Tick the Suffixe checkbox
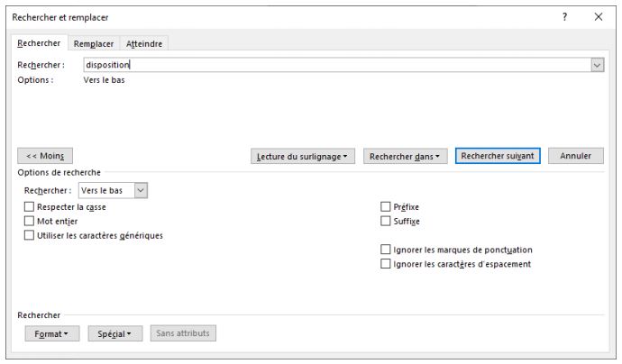This screenshot has width=622, height=364. coord(386,221)
